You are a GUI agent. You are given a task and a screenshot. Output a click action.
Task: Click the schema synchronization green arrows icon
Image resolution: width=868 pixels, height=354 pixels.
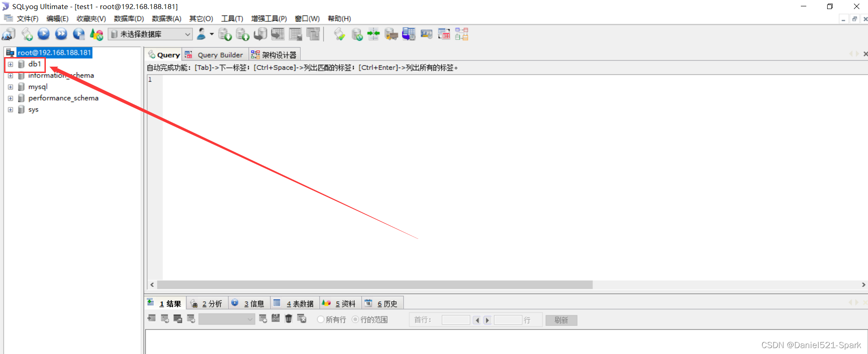(373, 34)
